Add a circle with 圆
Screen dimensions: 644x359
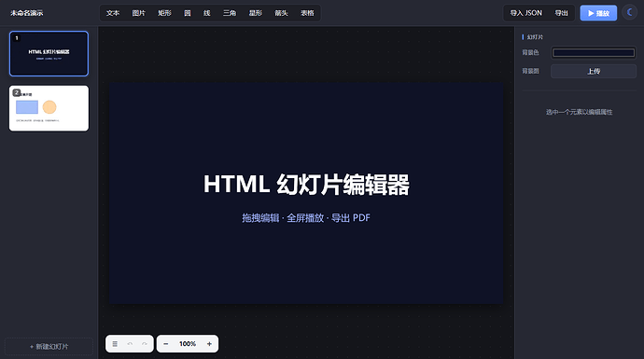coord(188,13)
